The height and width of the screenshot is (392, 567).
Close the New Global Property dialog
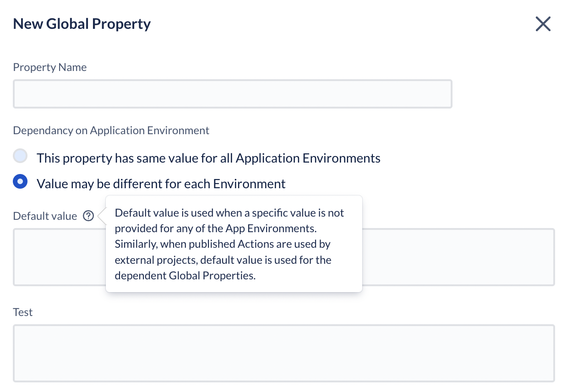pos(543,24)
